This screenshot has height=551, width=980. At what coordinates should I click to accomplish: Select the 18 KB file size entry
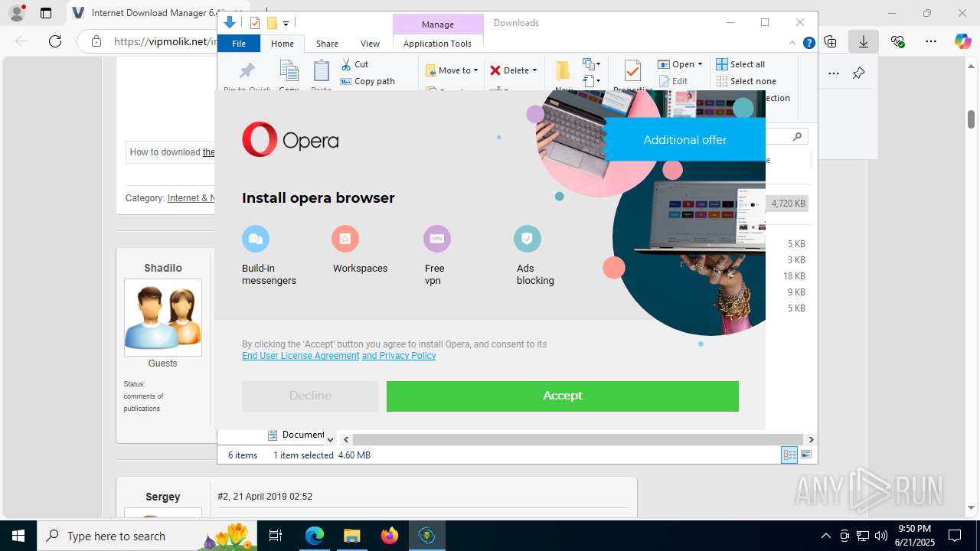pos(794,276)
